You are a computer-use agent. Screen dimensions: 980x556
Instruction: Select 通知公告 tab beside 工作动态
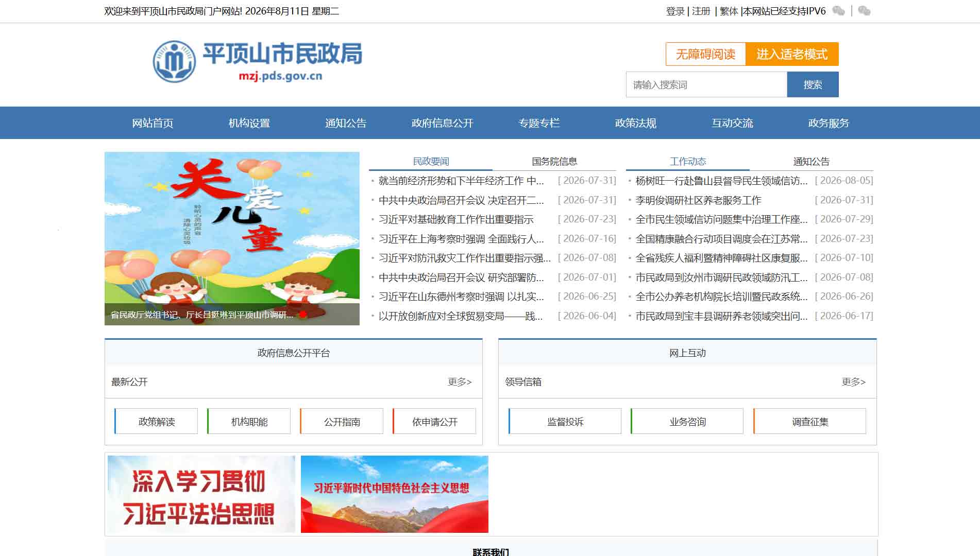tap(812, 161)
